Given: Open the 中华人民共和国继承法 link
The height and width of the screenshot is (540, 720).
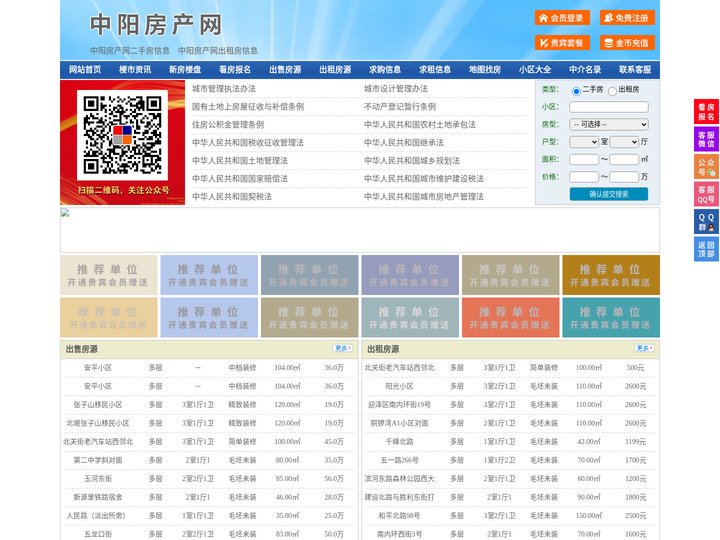Looking at the screenshot, I should tap(404, 142).
